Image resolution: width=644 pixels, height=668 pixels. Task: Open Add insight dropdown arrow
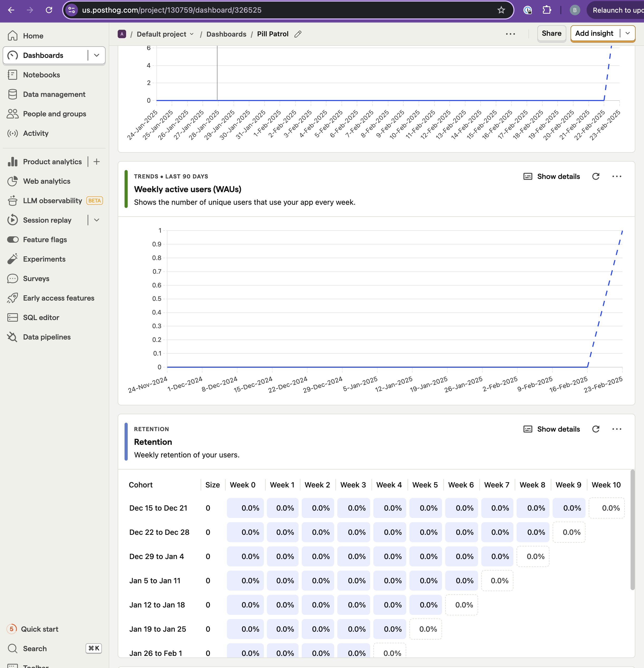pyautogui.click(x=627, y=33)
